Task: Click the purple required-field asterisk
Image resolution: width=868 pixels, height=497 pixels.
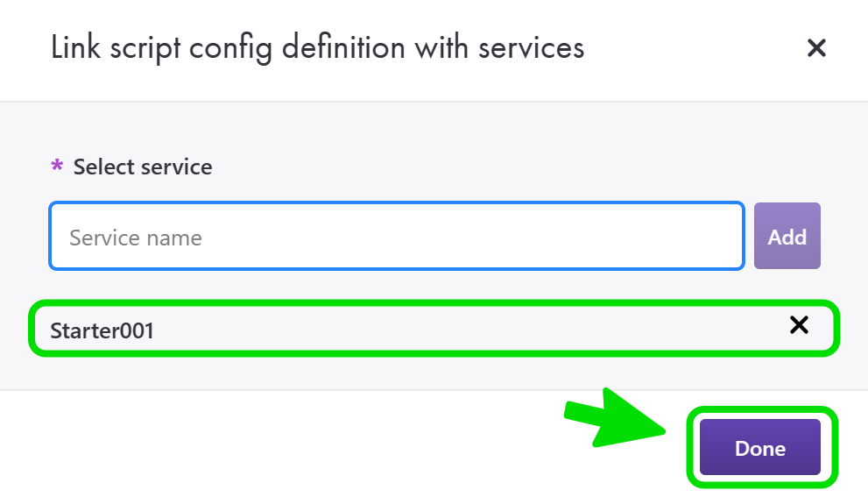Action: 58,167
